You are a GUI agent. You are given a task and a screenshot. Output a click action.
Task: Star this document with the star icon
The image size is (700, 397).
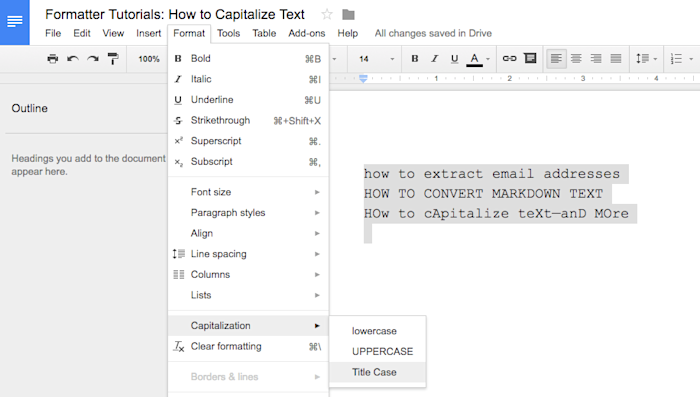[x=327, y=15]
